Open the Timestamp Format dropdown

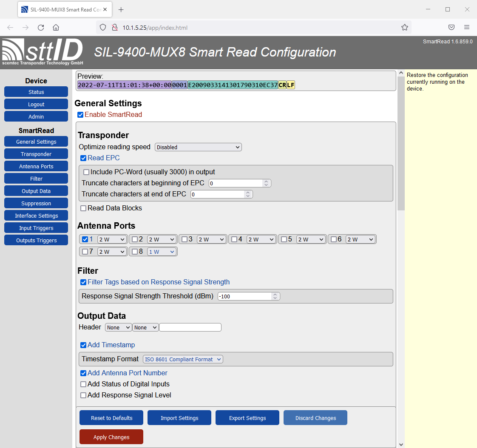[x=183, y=359]
